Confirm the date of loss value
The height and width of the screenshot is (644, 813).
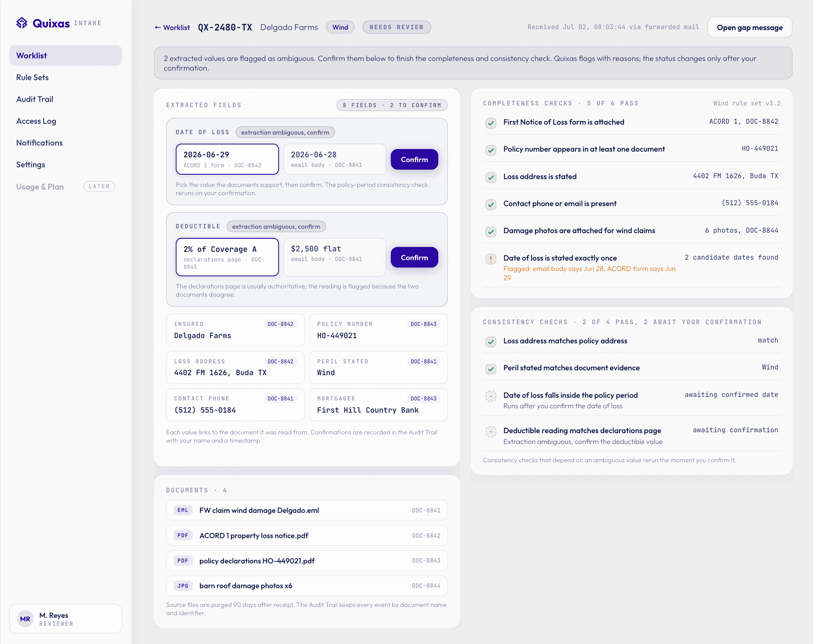[x=414, y=159]
